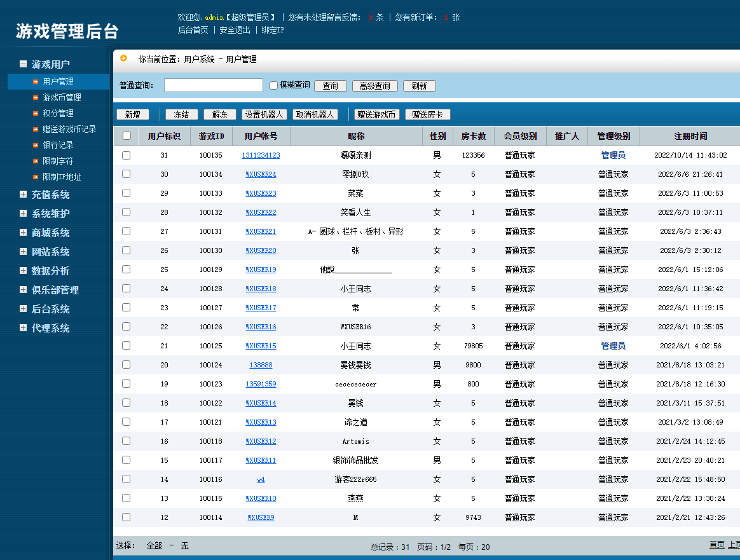Expand the 网站系统 section
Viewport: 740px width, 560px height.
[x=23, y=252]
